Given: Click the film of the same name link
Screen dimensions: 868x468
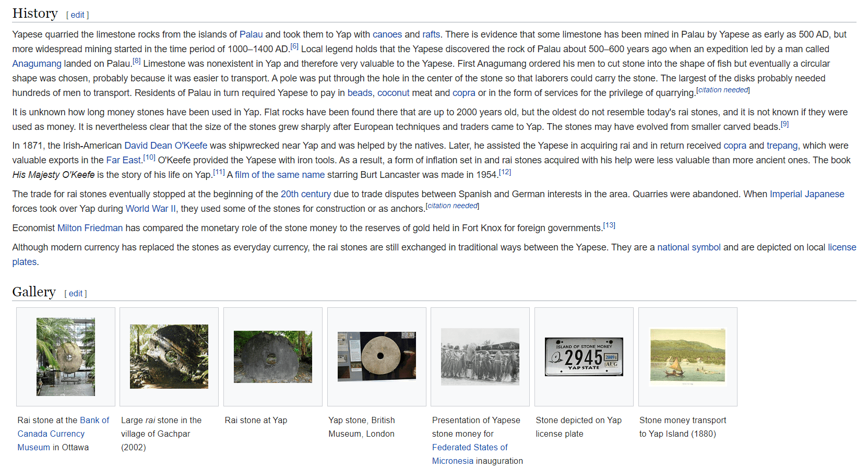Looking at the screenshot, I should coord(279,175).
